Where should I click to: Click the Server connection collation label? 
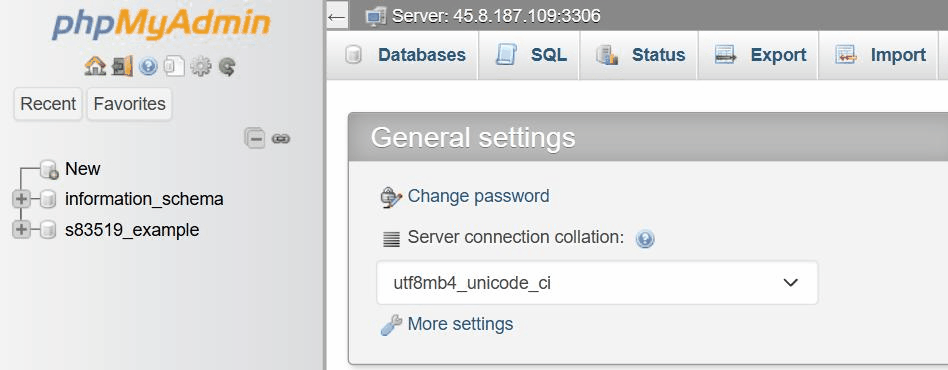(x=516, y=237)
